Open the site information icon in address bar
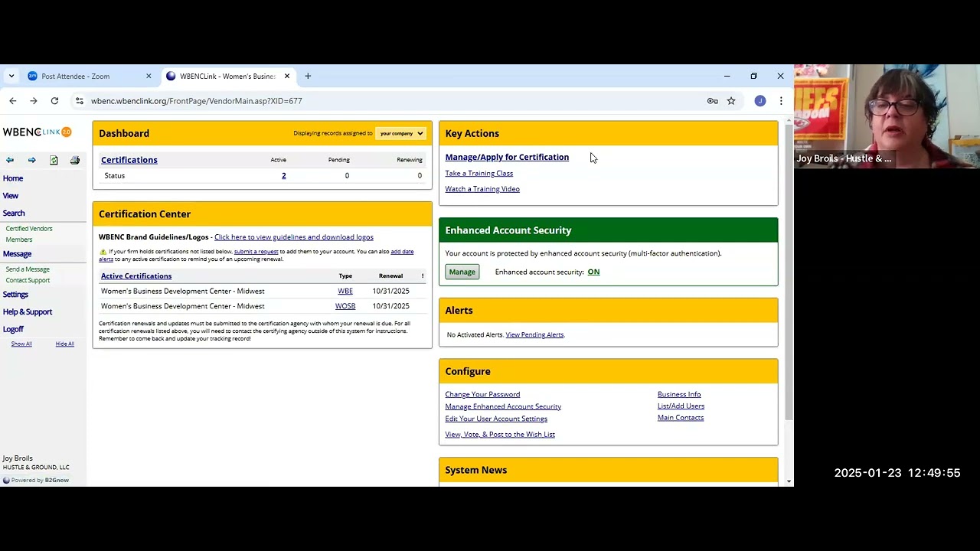The height and width of the screenshot is (551, 980). click(x=79, y=101)
